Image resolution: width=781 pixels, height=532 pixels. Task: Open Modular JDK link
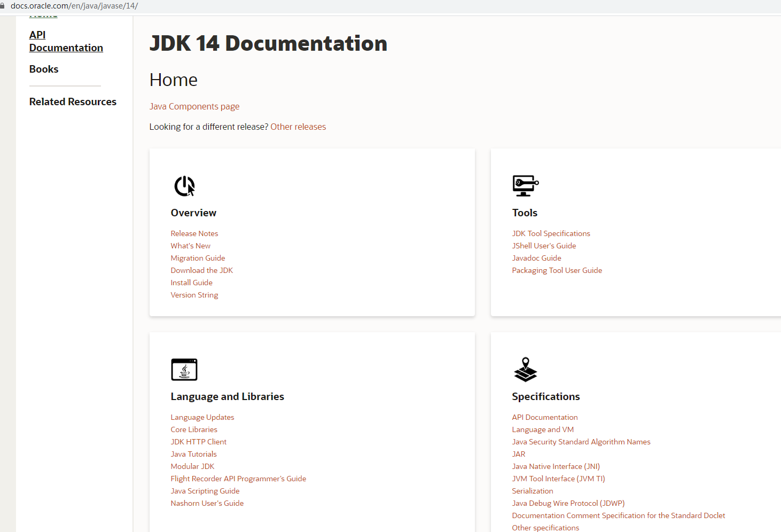click(x=192, y=466)
